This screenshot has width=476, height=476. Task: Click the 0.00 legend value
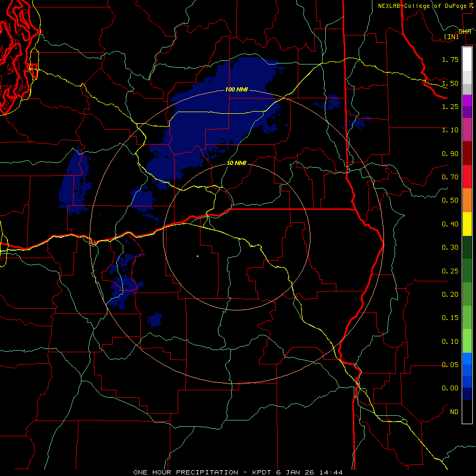[x=450, y=388]
